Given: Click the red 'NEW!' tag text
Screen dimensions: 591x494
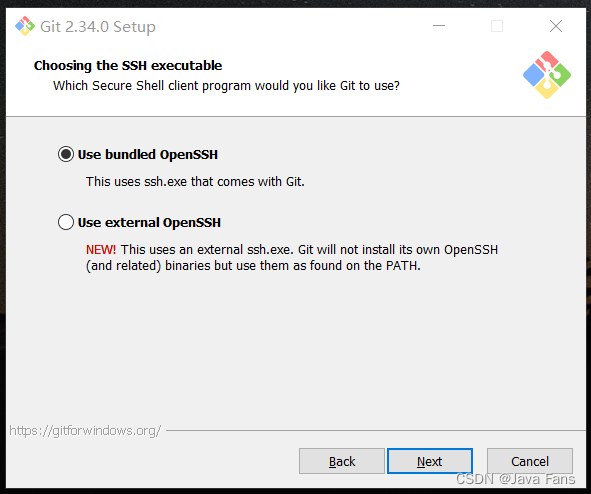Looking at the screenshot, I should 101,249.
